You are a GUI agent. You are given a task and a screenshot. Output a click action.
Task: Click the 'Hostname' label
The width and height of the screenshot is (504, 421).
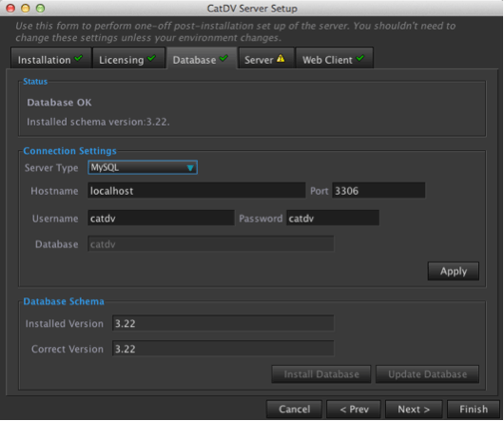click(x=54, y=191)
